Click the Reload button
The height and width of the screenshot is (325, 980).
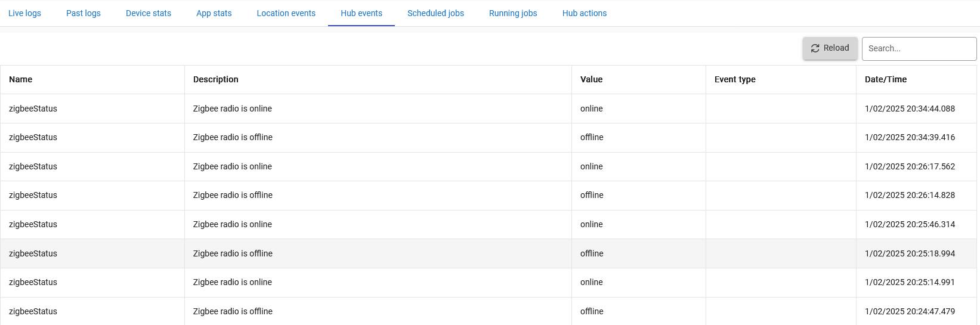(830, 48)
